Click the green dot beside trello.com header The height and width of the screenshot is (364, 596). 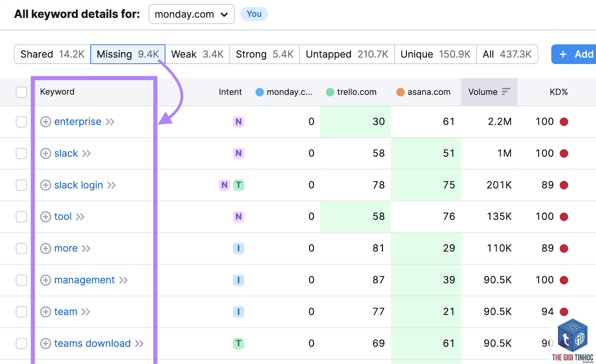(x=330, y=92)
